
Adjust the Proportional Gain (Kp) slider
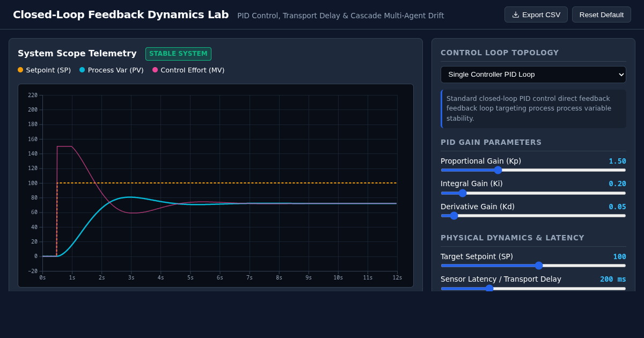point(533,170)
